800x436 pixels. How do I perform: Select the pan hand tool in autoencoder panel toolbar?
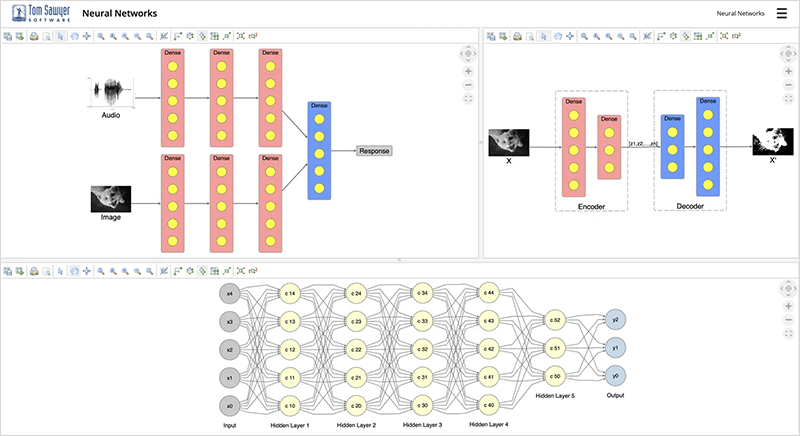pos(558,36)
